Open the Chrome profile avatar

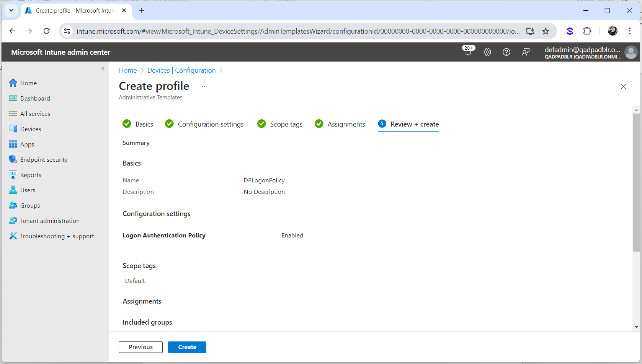coord(613,31)
